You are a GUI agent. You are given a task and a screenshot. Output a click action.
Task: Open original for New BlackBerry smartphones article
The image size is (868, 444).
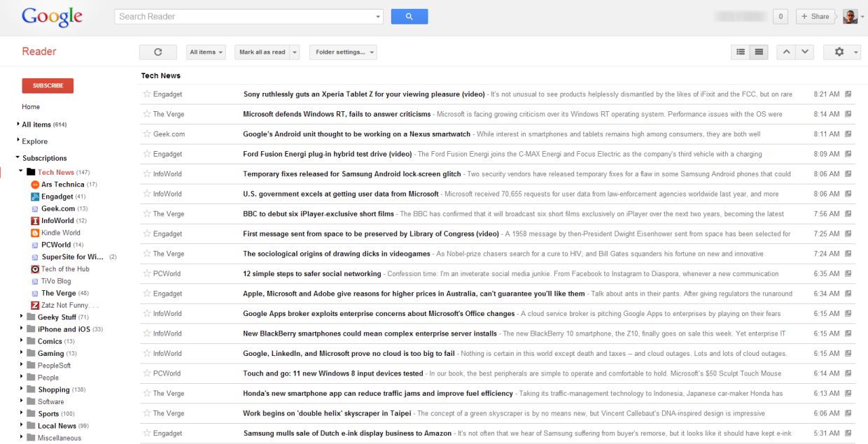(848, 334)
